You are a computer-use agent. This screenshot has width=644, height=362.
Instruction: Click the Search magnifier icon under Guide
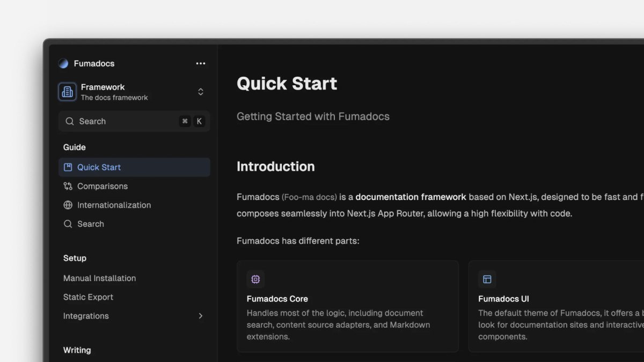pyautogui.click(x=68, y=224)
